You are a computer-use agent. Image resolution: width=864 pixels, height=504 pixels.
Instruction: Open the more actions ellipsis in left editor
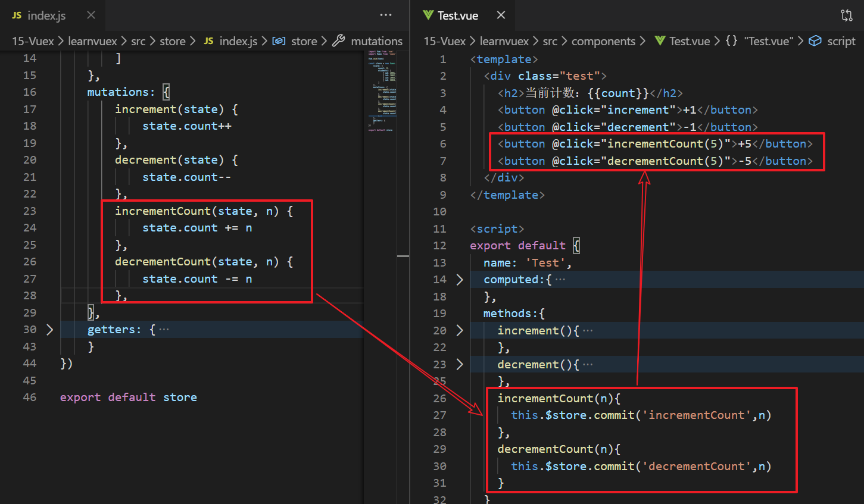click(x=386, y=15)
